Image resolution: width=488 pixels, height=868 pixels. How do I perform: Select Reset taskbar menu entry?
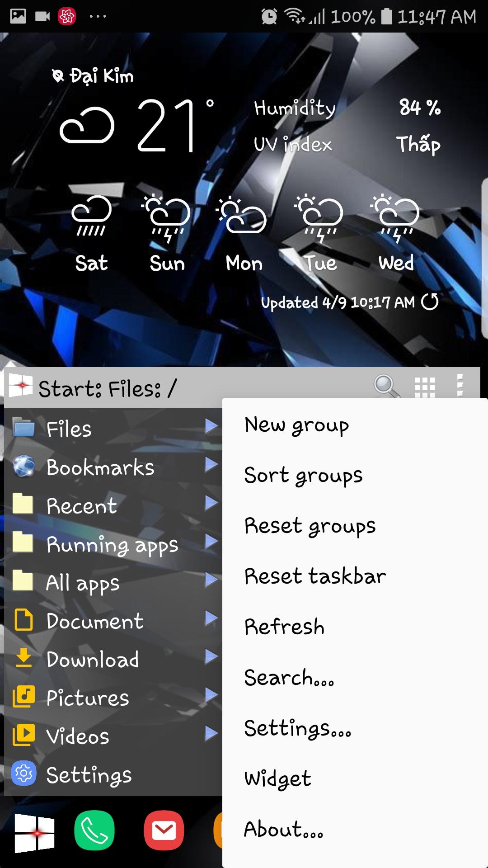315,576
